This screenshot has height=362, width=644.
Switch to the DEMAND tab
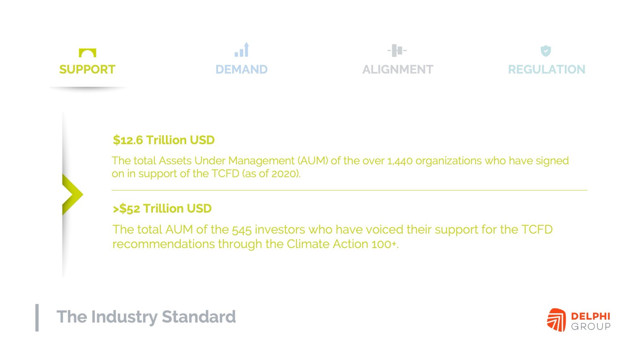click(x=242, y=70)
